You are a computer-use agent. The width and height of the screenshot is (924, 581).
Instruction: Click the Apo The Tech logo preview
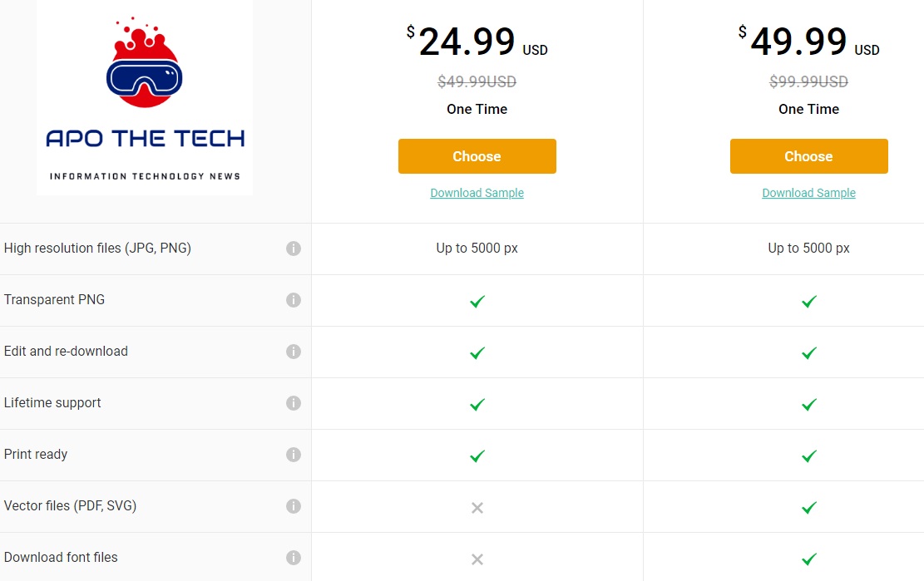tap(145, 97)
